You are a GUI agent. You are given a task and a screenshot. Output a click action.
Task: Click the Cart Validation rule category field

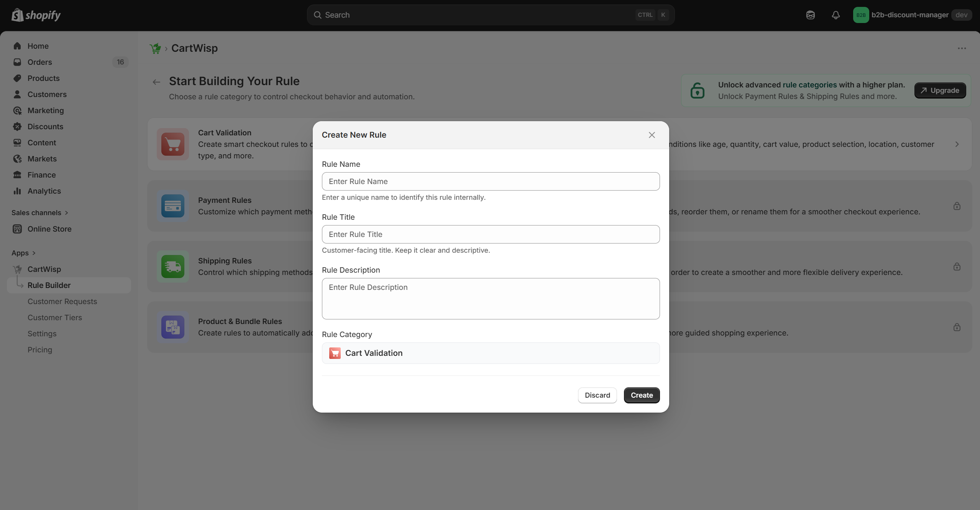[x=491, y=353]
